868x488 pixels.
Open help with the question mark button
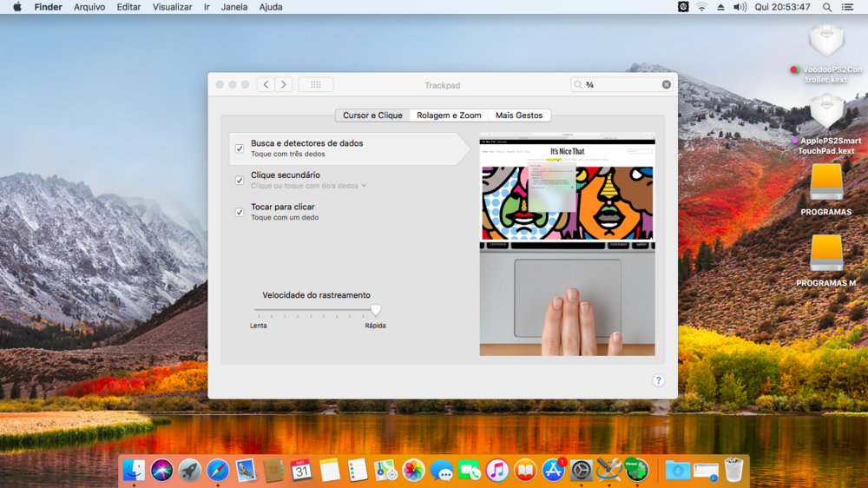pos(658,380)
